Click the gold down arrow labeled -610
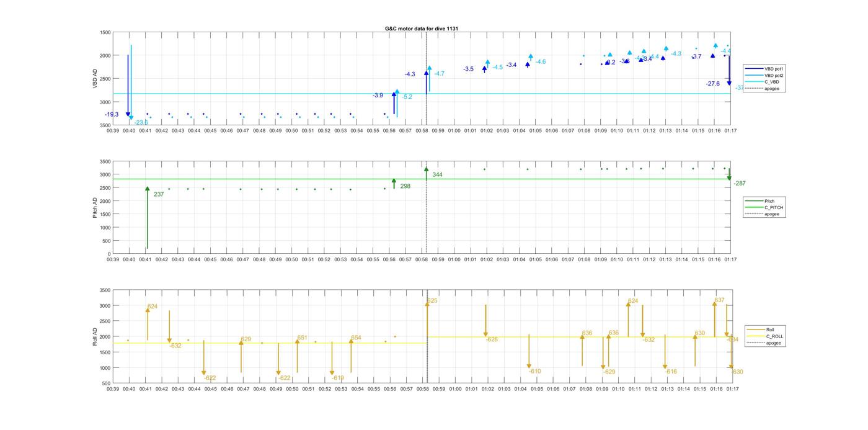This screenshot has height=430, width=868. coord(529,352)
